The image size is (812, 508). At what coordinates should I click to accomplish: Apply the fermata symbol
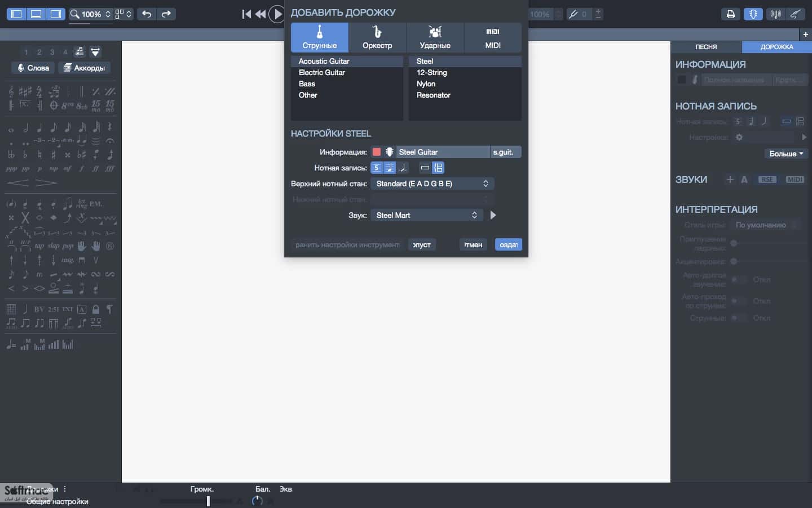(110, 141)
